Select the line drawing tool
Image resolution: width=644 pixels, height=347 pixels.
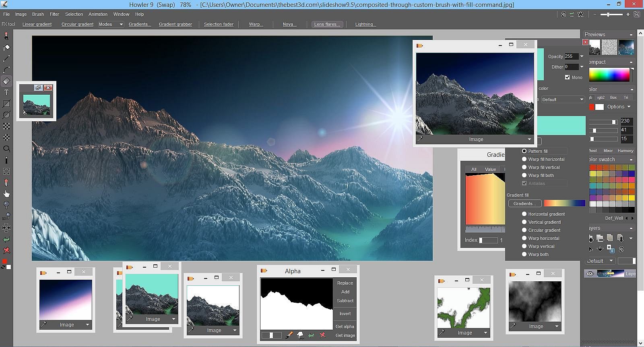(x=6, y=59)
